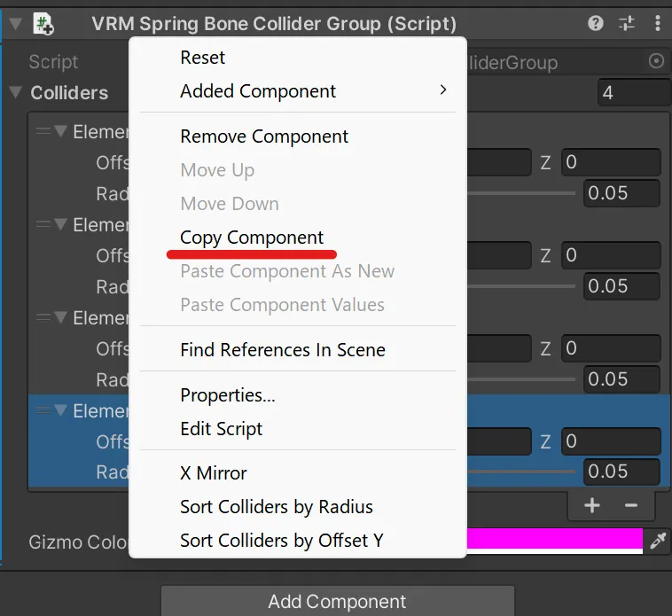This screenshot has height=616, width=672.
Task: Collapse the Colliders list foldout
Action: tap(15, 92)
